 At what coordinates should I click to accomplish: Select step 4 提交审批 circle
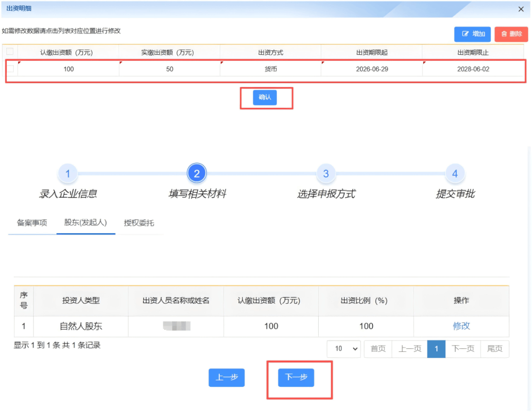[x=455, y=173]
